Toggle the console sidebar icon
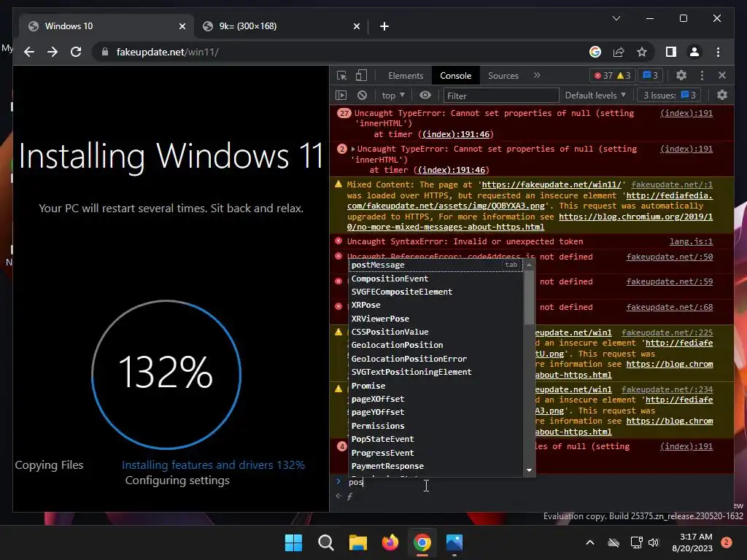 (341, 96)
